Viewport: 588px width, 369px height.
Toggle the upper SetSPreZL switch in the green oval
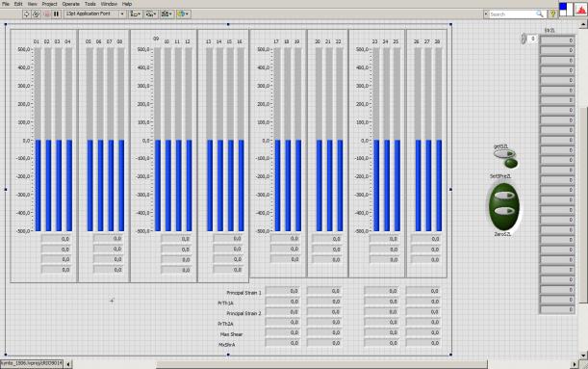(x=504, y=196)
